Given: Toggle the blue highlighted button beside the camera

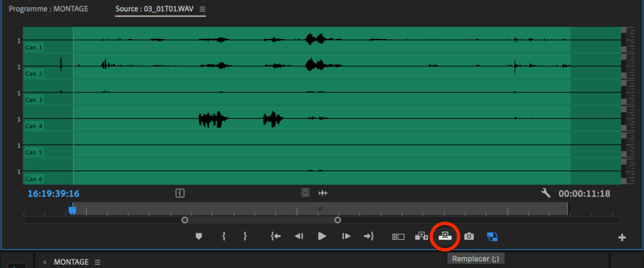Looking at the screenshot, I should 493,237.
